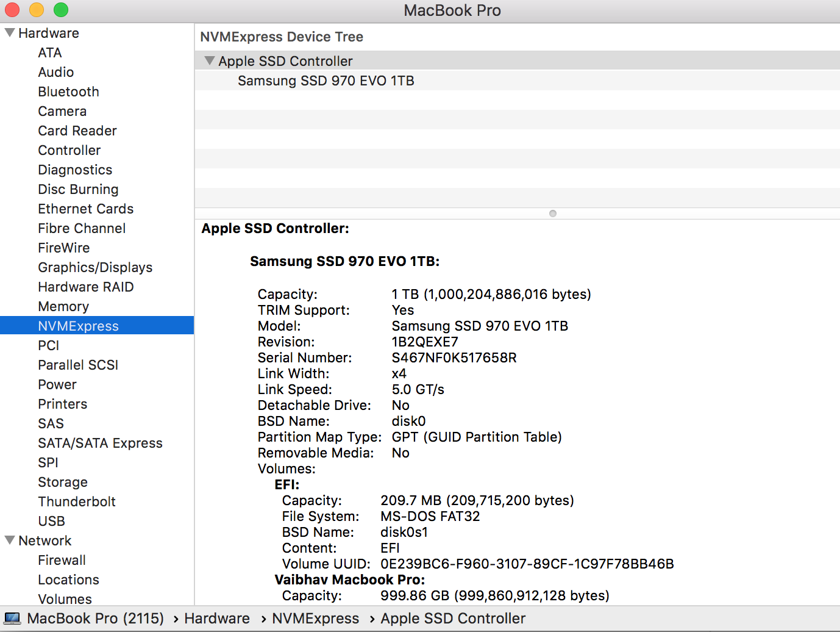Image resolution: width=840 pixels, height=632 pixels.
Task: Select SPI in the sidebar
Action: click(48, 462)
